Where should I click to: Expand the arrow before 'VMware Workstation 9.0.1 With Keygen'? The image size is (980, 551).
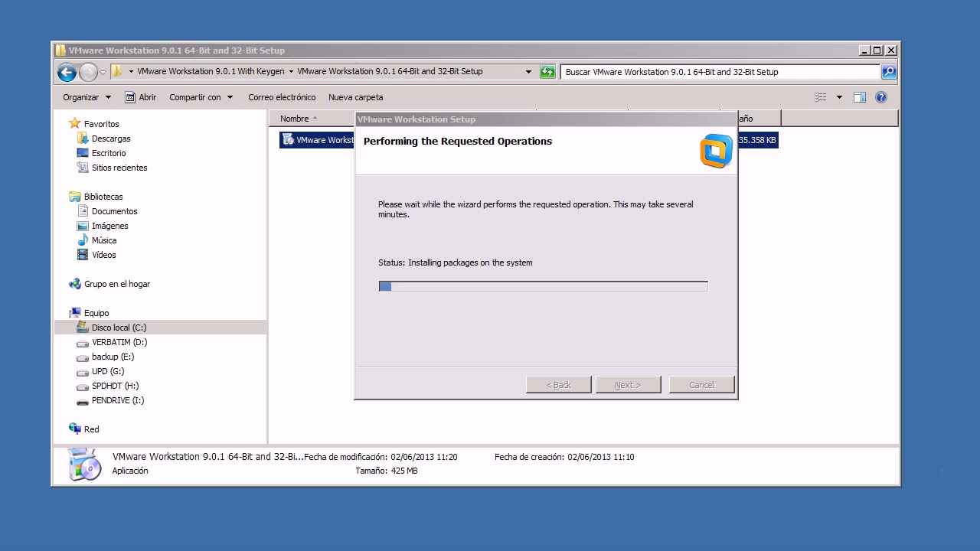click(x=131, y=72)
